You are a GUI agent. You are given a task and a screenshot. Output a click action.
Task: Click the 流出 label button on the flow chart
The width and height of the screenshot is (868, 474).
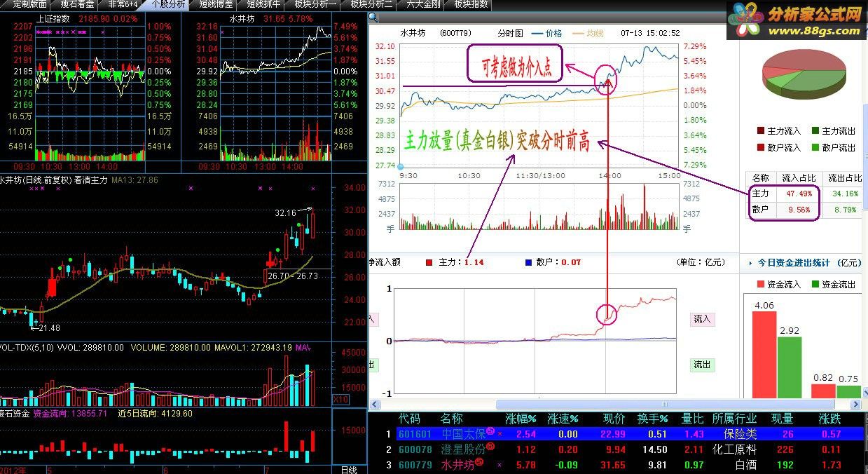(702, 365)
